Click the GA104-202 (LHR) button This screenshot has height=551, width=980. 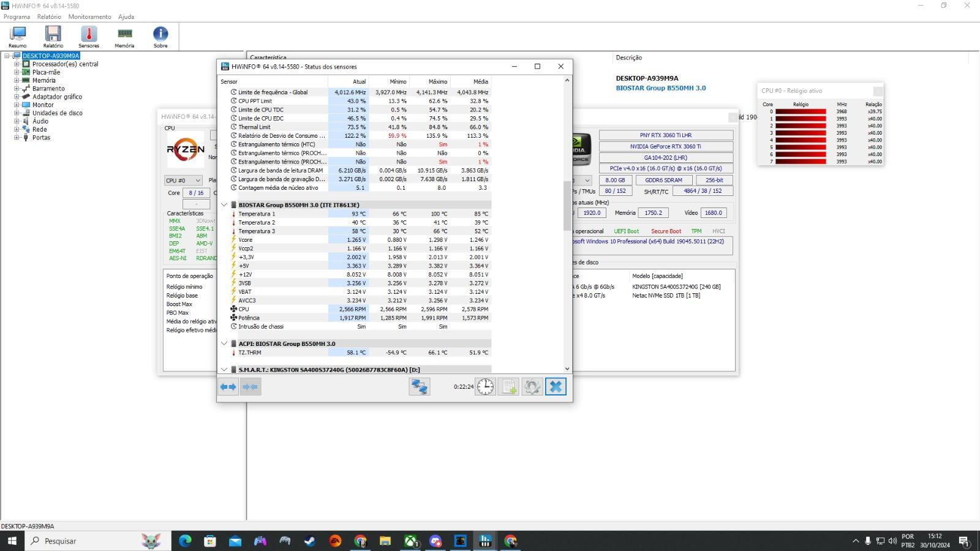[666, 157]
